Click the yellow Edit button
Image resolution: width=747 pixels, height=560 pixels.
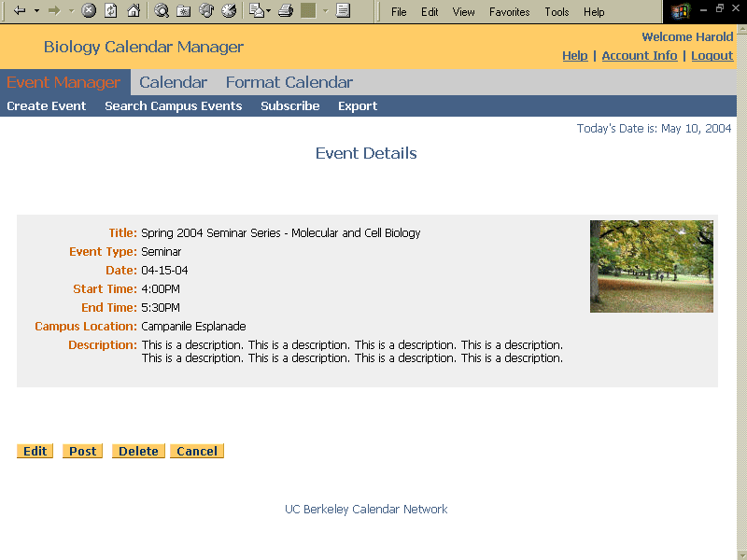click(35, 451)
